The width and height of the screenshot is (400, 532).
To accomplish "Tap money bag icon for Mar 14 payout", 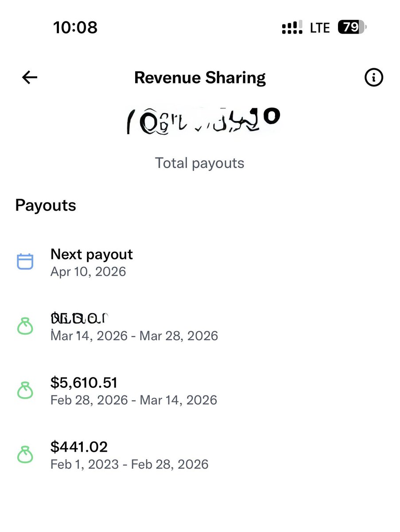I will (25, 326).
